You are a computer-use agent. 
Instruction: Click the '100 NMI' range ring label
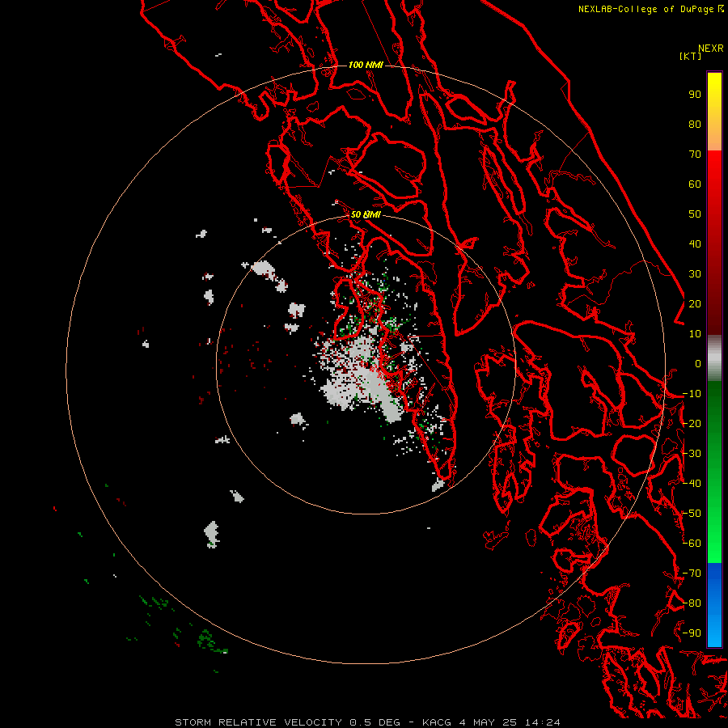tap(366, 65)
